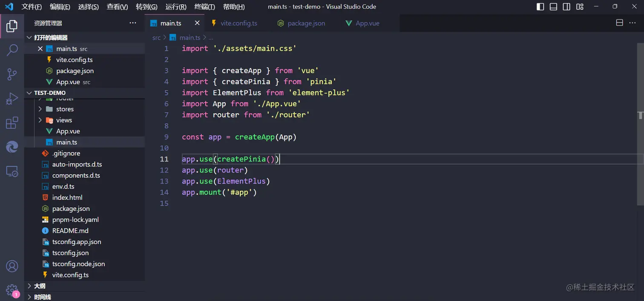This screenshot has width=644, height=301.
Task: Switch to the vite.config.ts tab
Action: 239,23
